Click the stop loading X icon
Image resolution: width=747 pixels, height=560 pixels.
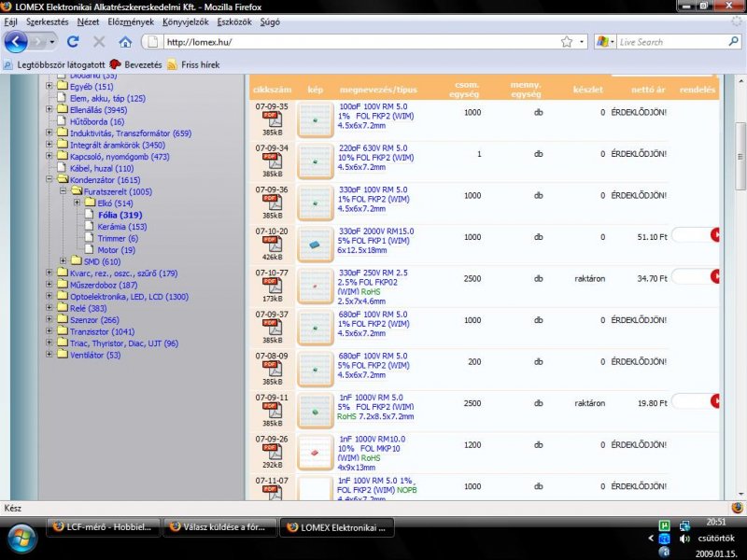(x=99, y=42)
